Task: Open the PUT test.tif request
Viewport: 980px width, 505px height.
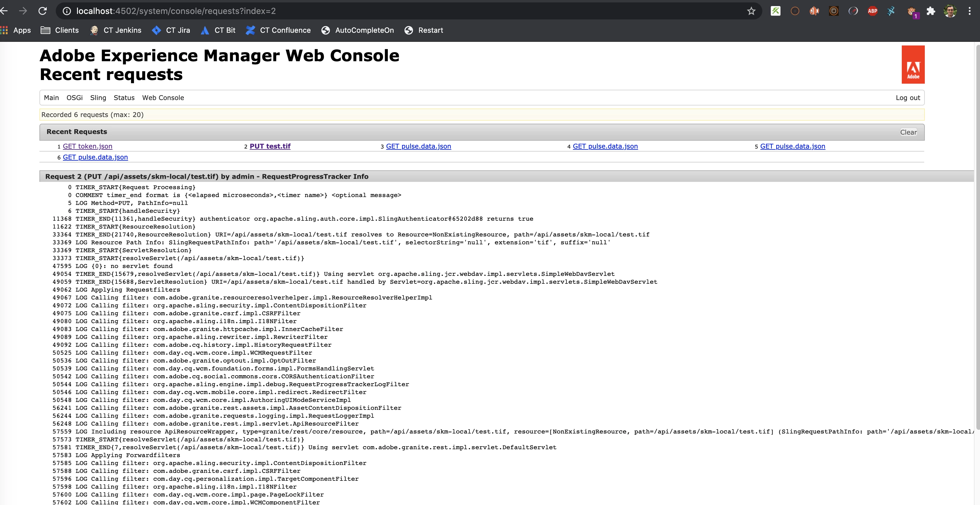Action: 270,146
